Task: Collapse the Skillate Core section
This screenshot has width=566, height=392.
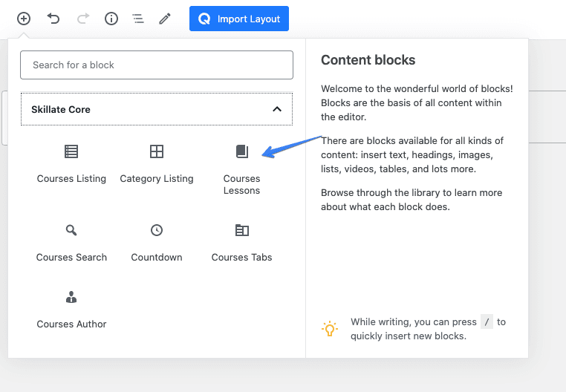Action: click(x=157, y=109)
